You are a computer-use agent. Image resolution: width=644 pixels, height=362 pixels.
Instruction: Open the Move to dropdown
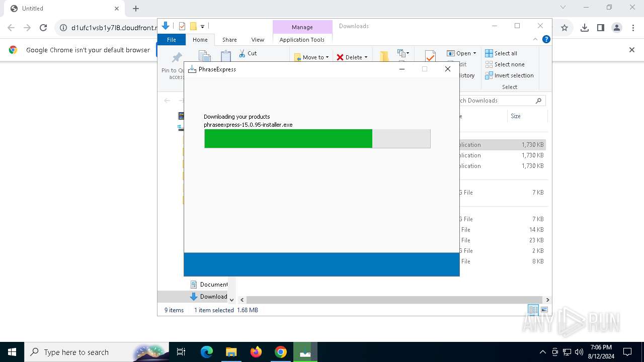tap(311, 57)
